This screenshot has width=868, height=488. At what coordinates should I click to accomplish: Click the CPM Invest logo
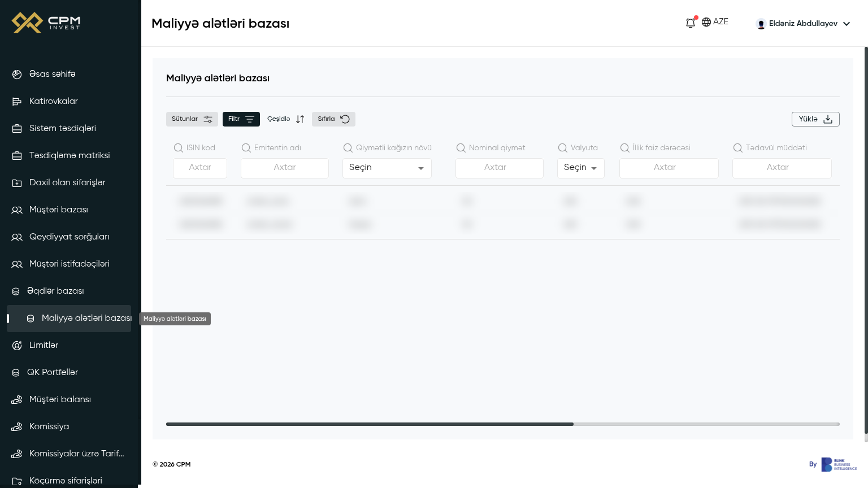46,23
